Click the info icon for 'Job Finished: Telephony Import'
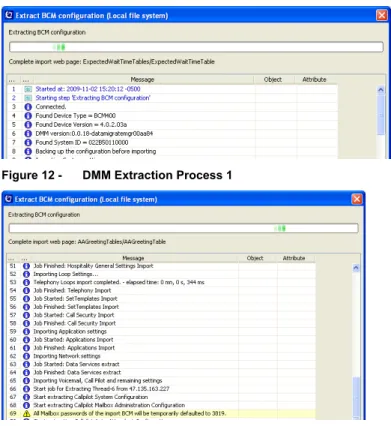This screenshot has width=391, height=426. tap(26, 291)
